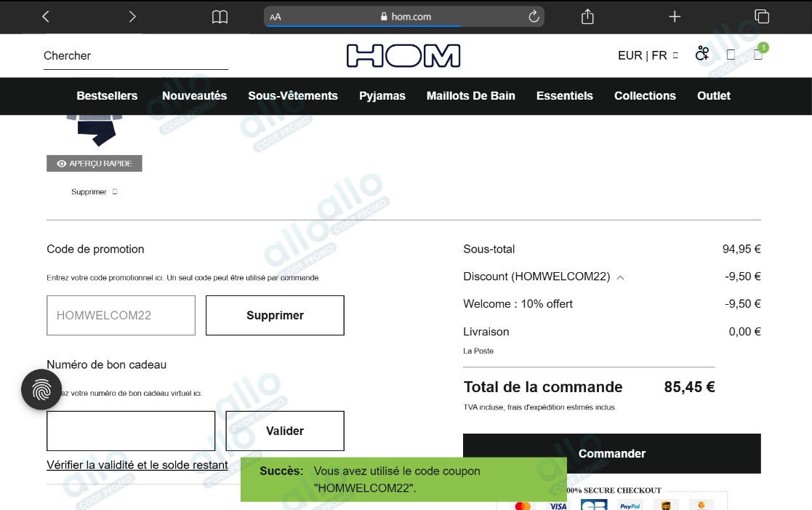812x510 pixels.
Task: Open Vérifier la validité et le solde link
Action: pyautogui.click(x=137, y=465)
